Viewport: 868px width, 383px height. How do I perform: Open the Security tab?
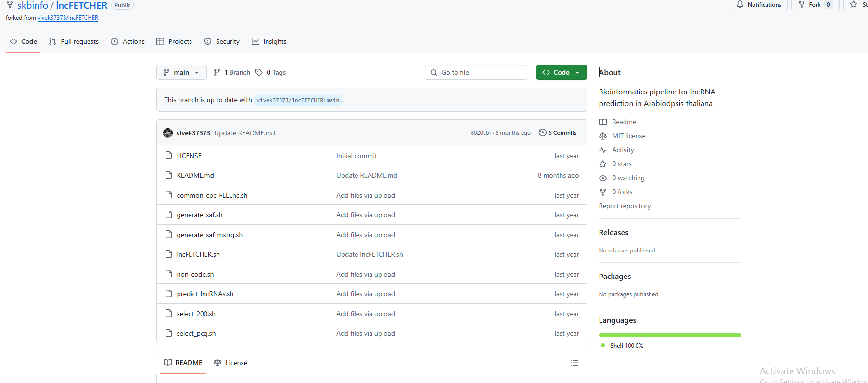(x=222, y=41)
